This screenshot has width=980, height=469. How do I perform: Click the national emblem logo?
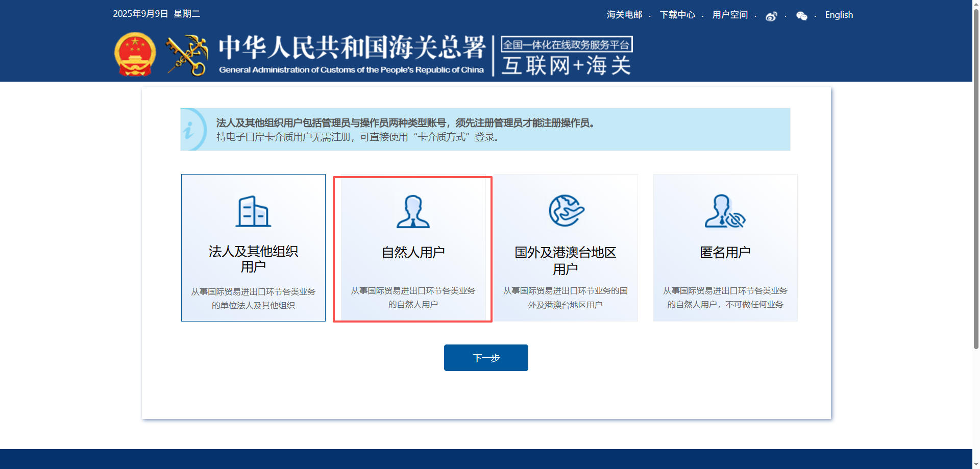[135, 55]
